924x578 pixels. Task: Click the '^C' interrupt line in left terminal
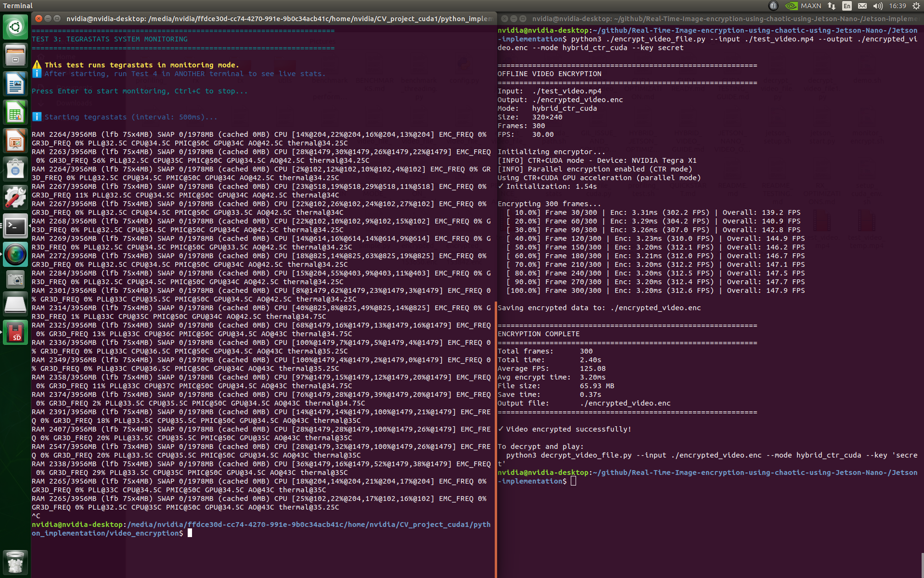point(36,516)
